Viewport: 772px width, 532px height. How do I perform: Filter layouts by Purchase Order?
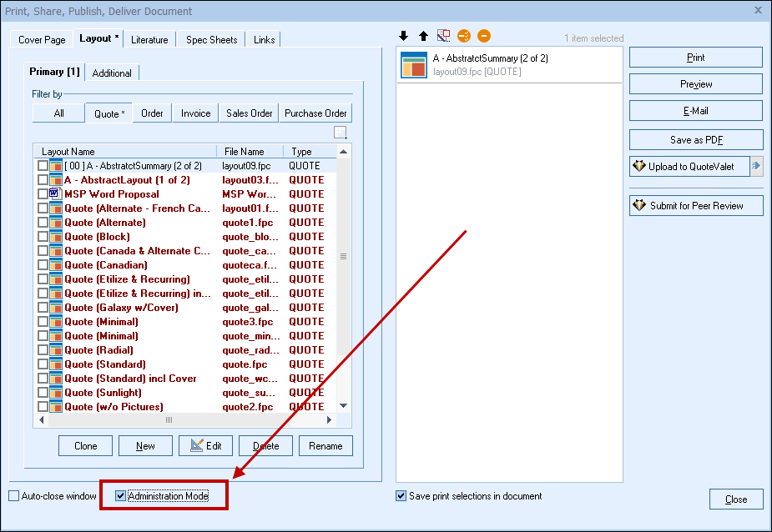click(315, 113)
